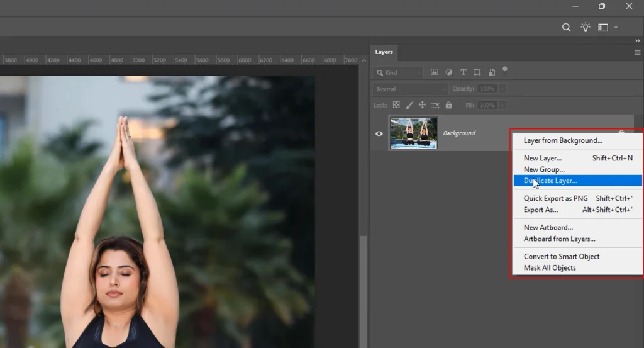This screenshot has width=644, height=348.
Task: Open Discover lightbulb icon
Action: point(586,27)
